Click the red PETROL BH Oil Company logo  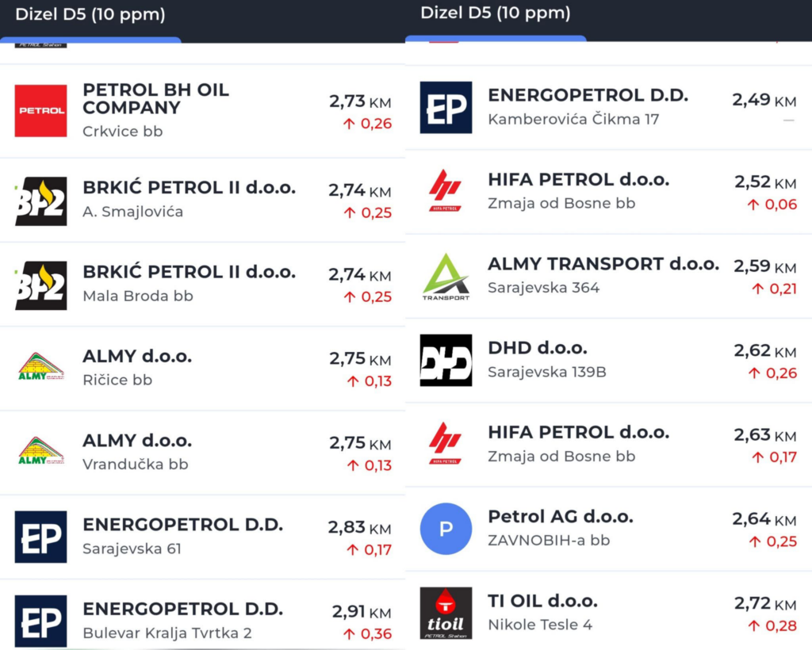40,111
